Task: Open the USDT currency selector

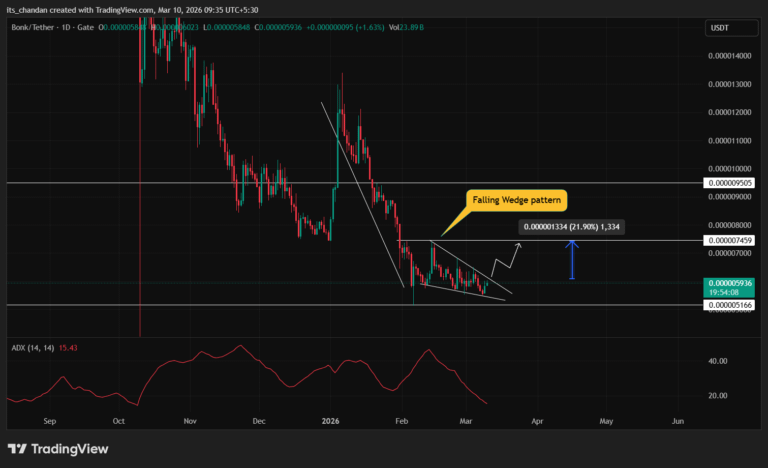Action: click(731, 28)
